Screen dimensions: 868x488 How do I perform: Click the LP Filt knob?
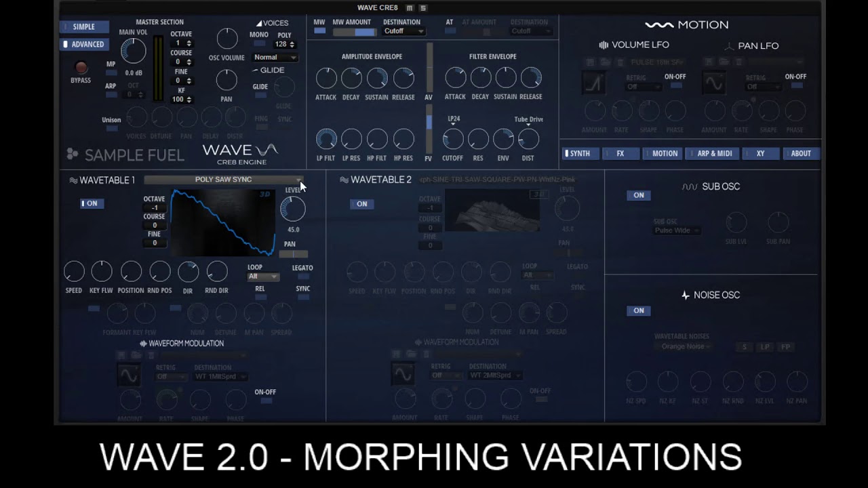tap(326, 140)
